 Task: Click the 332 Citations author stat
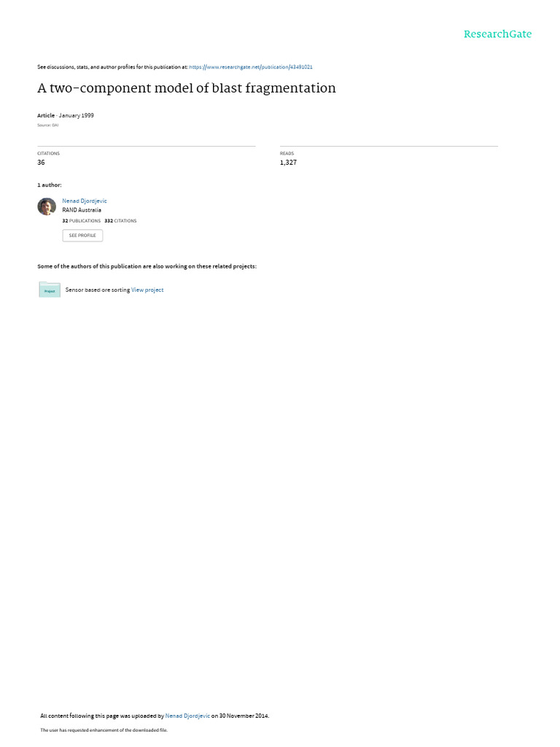pos(120,221)
